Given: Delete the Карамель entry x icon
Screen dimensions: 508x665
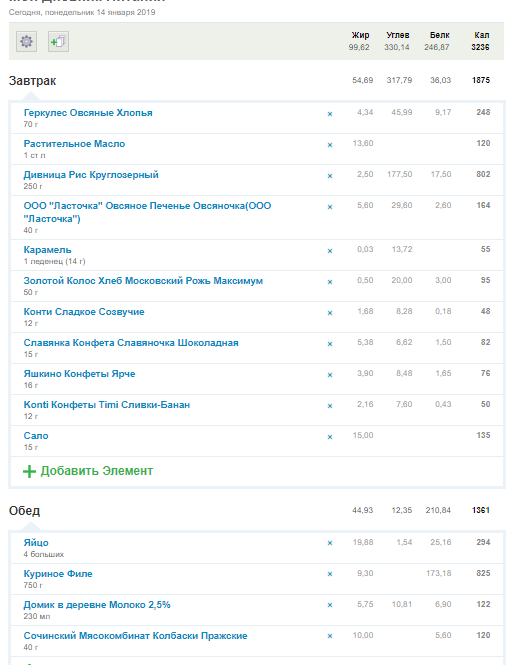Looking at the screenshot, I should point(330,251).
